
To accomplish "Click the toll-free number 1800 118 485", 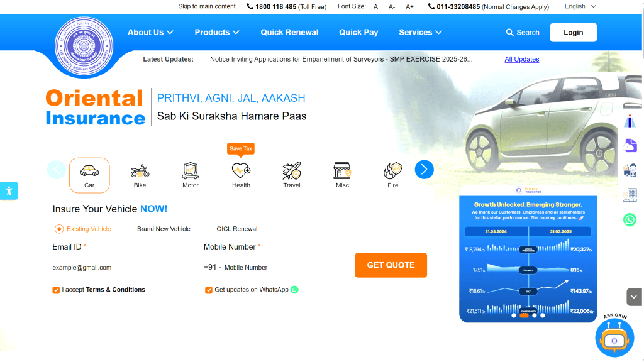I will pyautogui.click(x=275, y=6).
